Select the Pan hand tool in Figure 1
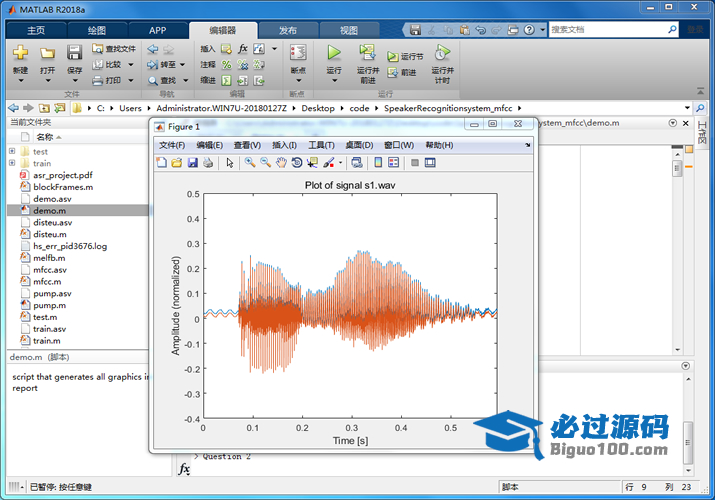Viewport: 715px width, 500px height. pos(281,163)
